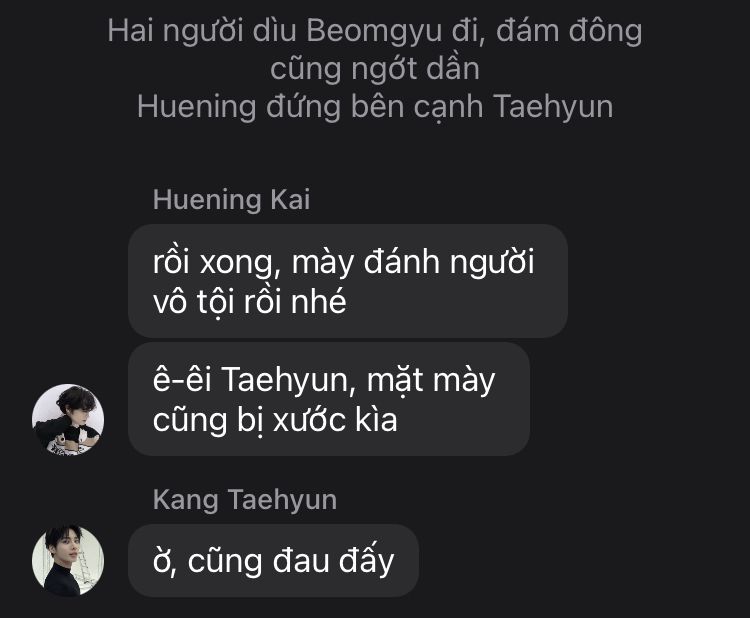The width and height of the screenshot is (750, 618).
Task: Click the word 'Beomgyu' in the top text
Action: click(x=374, y=32)
